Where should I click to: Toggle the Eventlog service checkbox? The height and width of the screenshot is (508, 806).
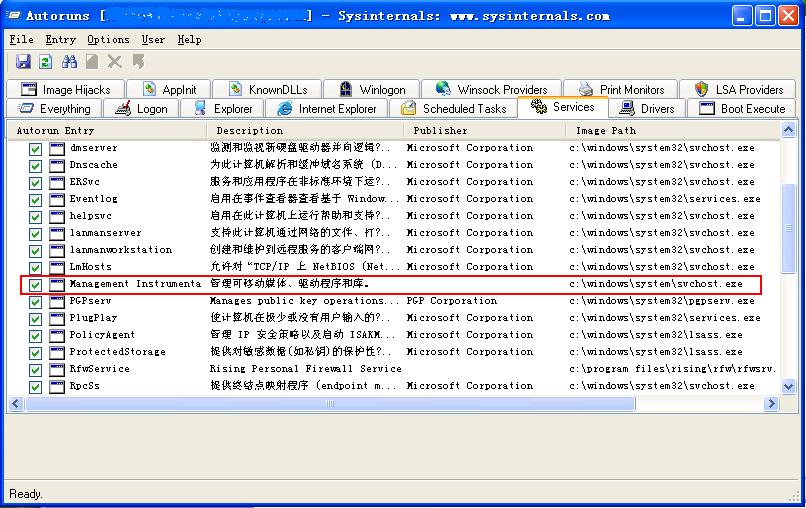pyautogui.click(x=35, y=200)
